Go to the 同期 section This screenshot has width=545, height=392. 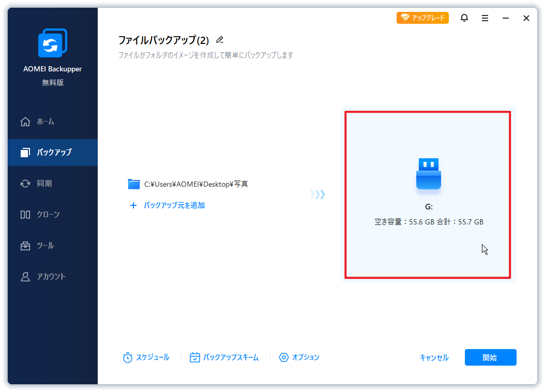pos(53,184)
